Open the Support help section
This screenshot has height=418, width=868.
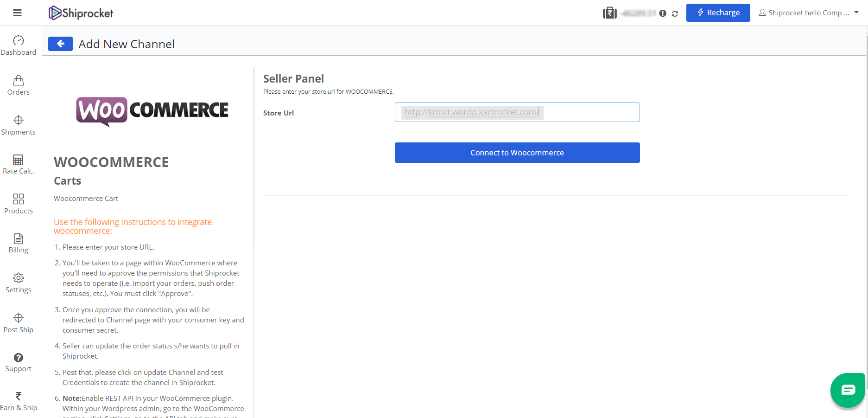(x=18, y=361)
